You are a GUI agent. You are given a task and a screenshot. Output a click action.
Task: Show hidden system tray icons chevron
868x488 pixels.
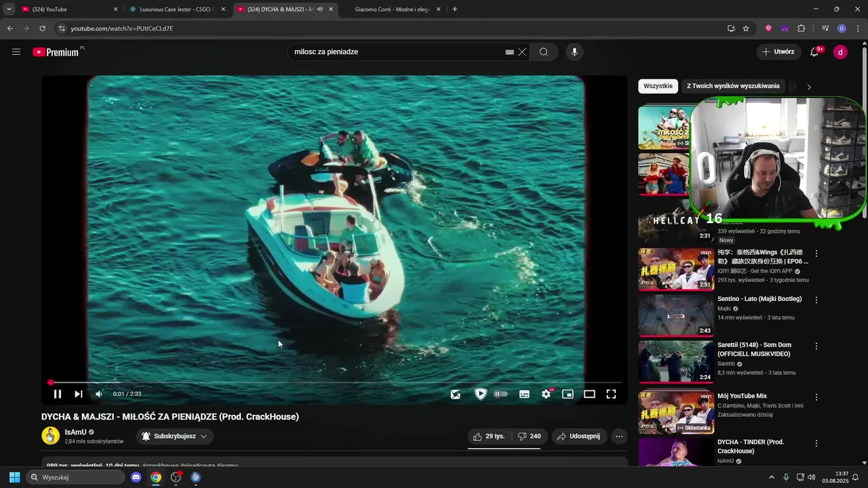(x=772, y=477)
